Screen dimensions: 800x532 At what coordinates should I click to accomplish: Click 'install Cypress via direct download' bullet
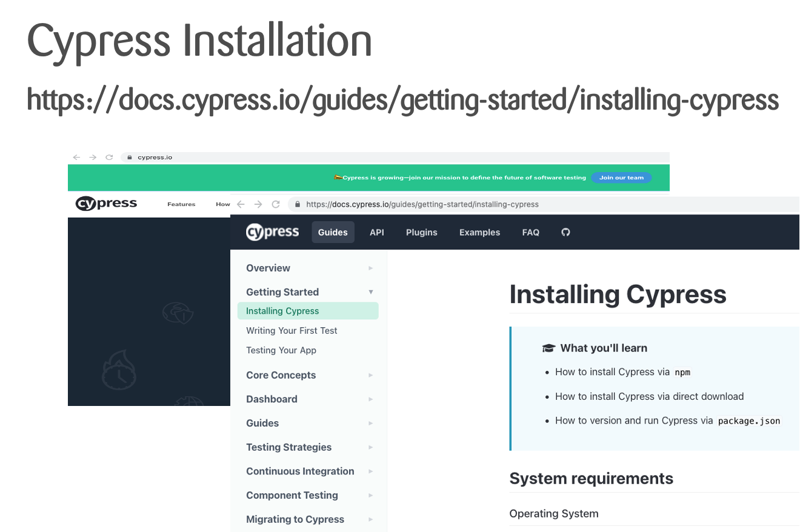click(x=650, y=396)
